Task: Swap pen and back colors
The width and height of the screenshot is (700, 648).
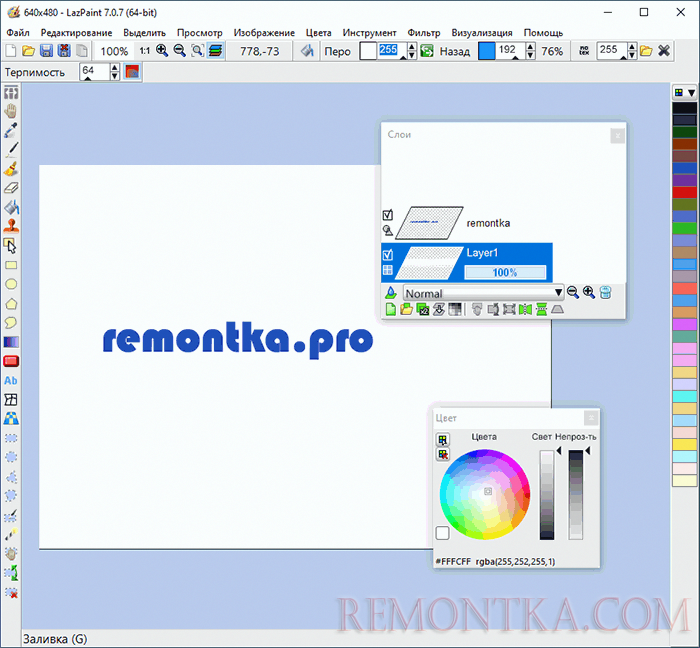Action: point(427,51)
